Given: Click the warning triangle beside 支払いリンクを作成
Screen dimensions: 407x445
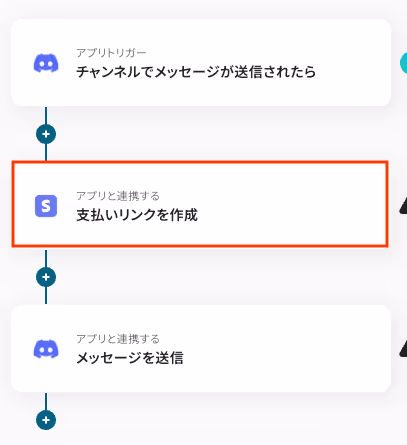Looking at the screenshot, I should pyautogui.click(x=403, y=205).
